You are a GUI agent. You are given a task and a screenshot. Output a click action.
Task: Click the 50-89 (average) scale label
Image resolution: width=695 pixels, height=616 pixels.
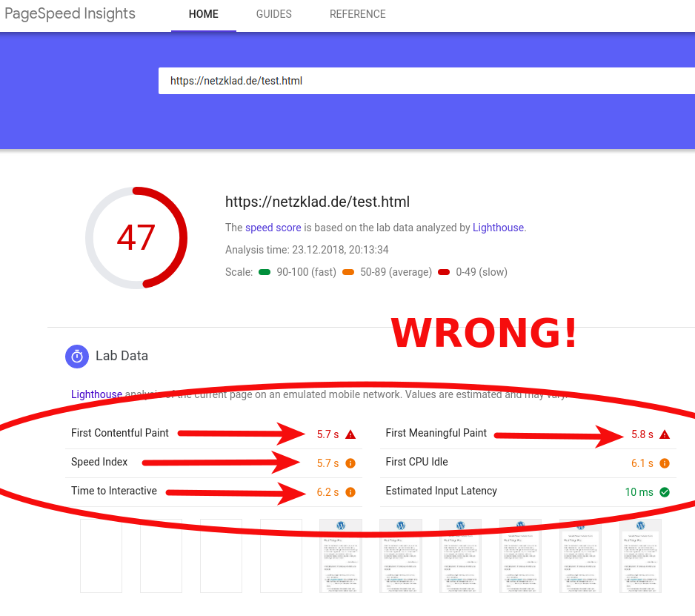(396, 272)
